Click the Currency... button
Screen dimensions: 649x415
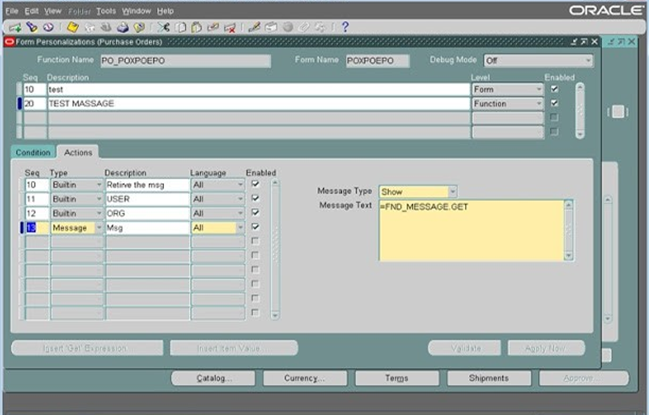pyautogui.click(x=305, y=378)
